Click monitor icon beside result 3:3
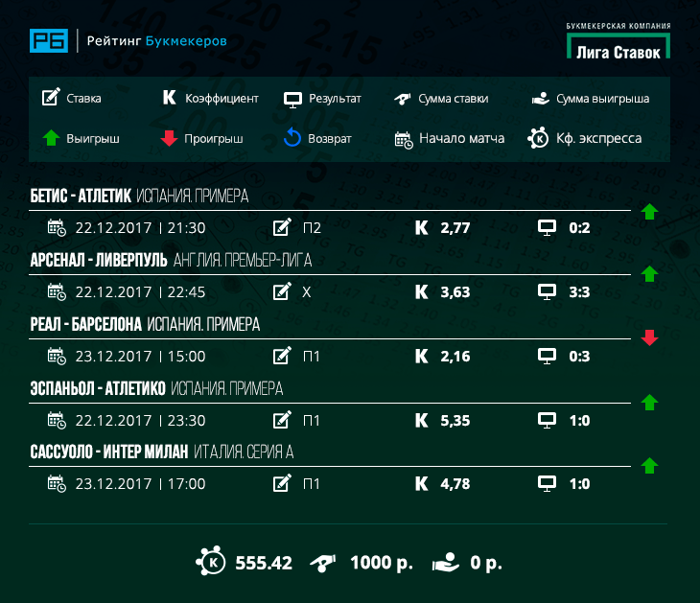Image resolution: width=700 pixels, height=603 pixels. (x=547, y=292)
